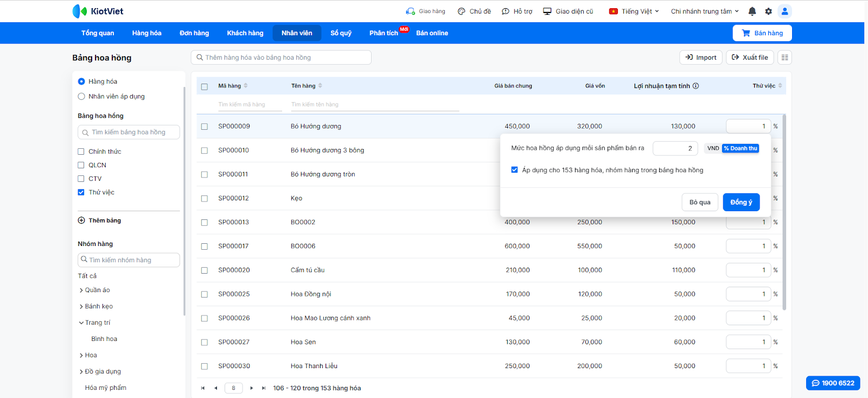The height and width of the screenshot is (398, 868).
Task: Click the notification bell icon
Action: tap(752, 11)
